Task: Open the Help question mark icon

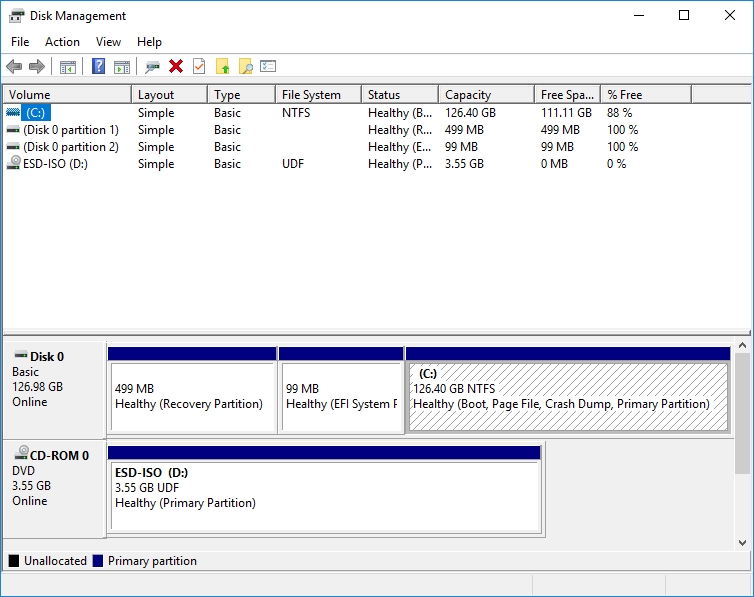Action: pyautogui.click(x=99, y=66)
